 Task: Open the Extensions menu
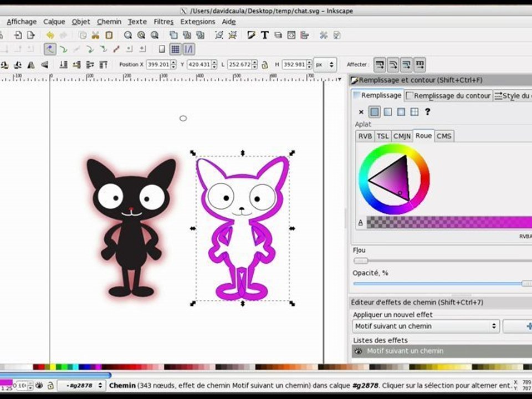point(198,22)
